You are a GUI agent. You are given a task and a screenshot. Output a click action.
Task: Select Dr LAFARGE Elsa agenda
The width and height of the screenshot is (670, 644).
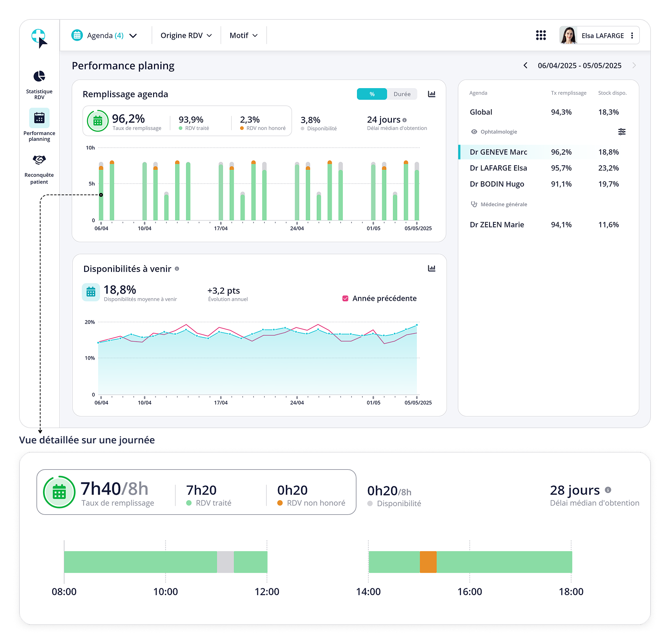pyautogui.click(x=548, y=168)
